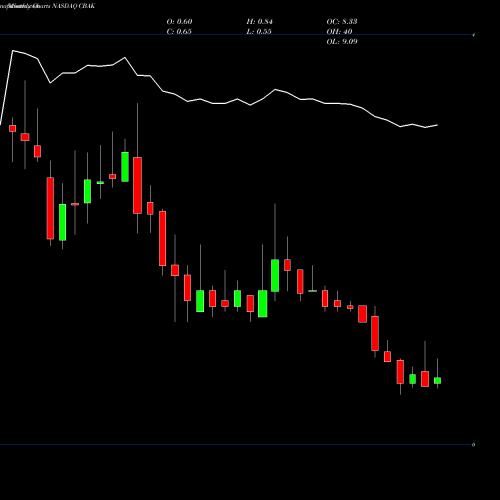This screenshot has height=500, width=500.
Task: Click the OH: 40 percentage label
Action: (x=339, y=32)
